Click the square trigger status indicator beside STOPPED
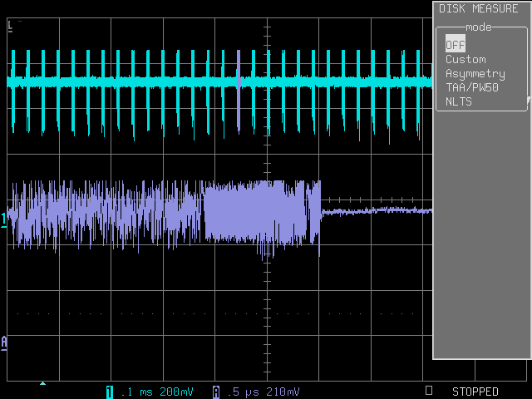 [429, 390]
